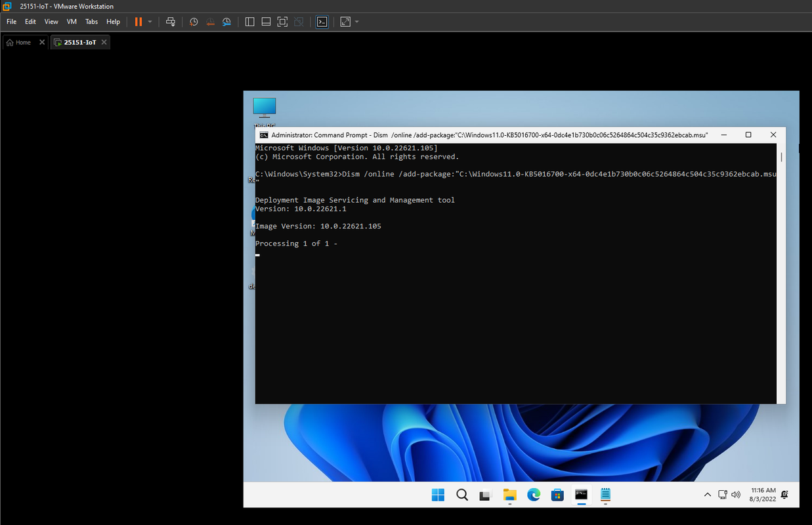Screen dimensions: 812x525
Task: Open Microsoft Store from taskbar
Action: pos(557,495)
